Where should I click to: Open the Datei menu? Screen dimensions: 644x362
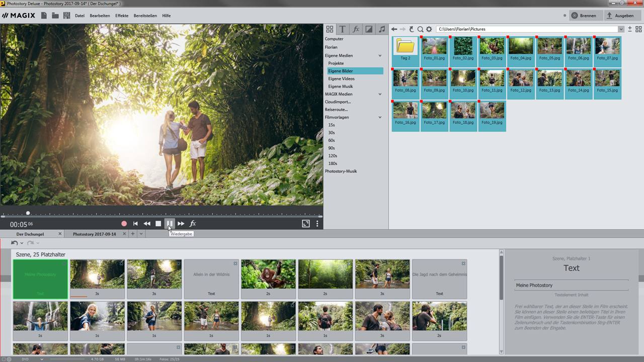[x=79, y=16]
